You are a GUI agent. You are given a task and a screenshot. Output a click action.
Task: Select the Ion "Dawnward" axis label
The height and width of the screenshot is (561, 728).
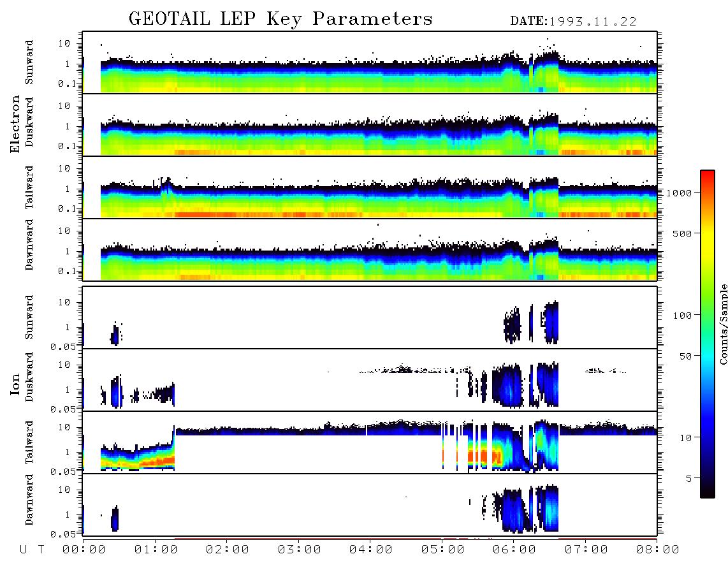tap(29, 500)
